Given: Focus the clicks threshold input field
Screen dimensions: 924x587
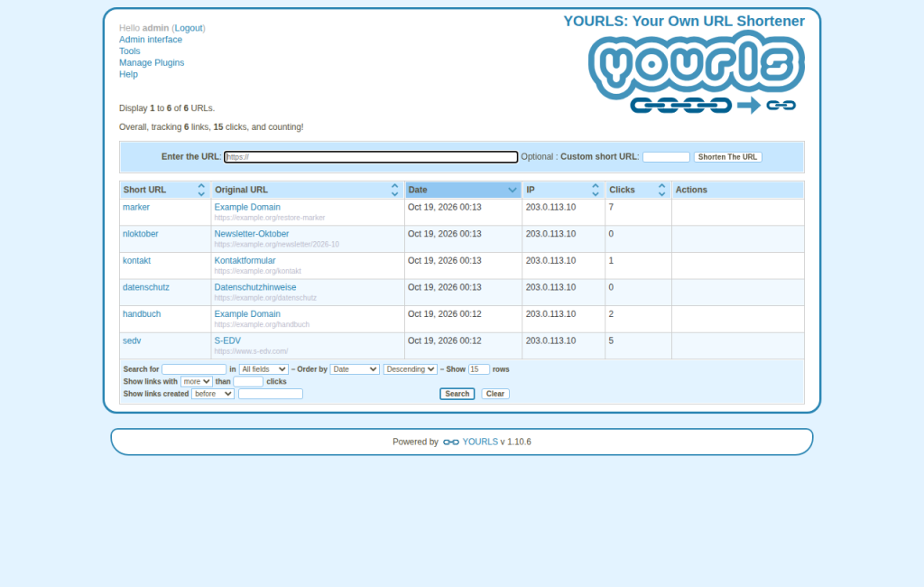Looking at the screenshot, I should (x=248, y=382).
